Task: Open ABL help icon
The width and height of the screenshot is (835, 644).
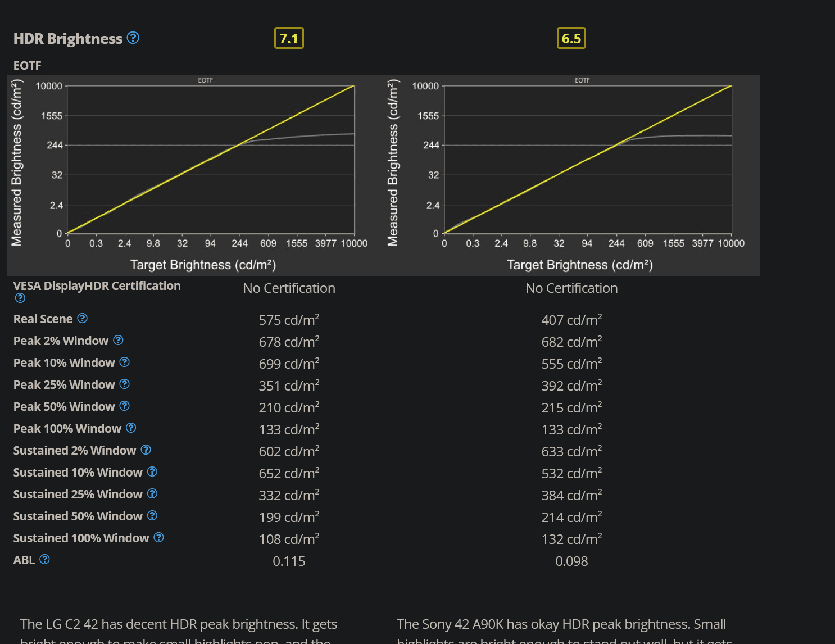Action: [x=45, y=559]
